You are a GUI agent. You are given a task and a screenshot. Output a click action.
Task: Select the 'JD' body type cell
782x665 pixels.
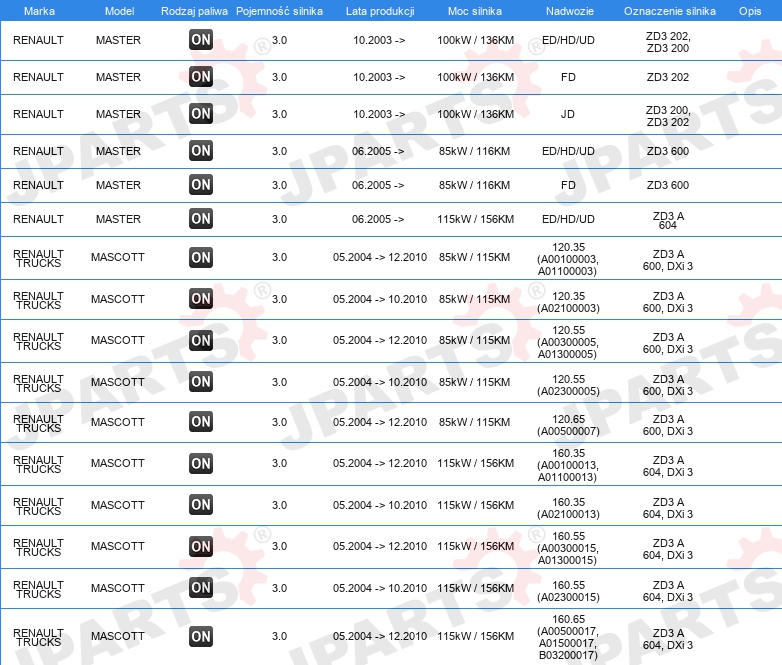click(568, 114)
